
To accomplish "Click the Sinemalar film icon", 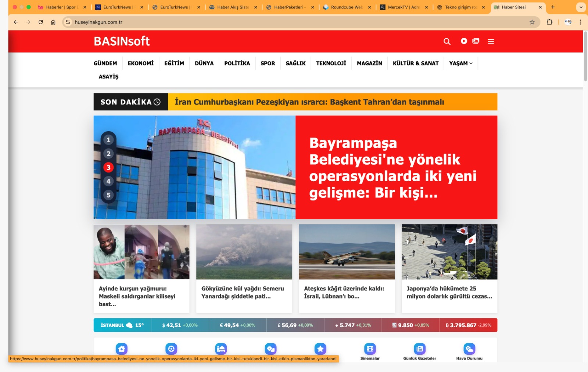I will pyautogui.click(x=369, y=348).
